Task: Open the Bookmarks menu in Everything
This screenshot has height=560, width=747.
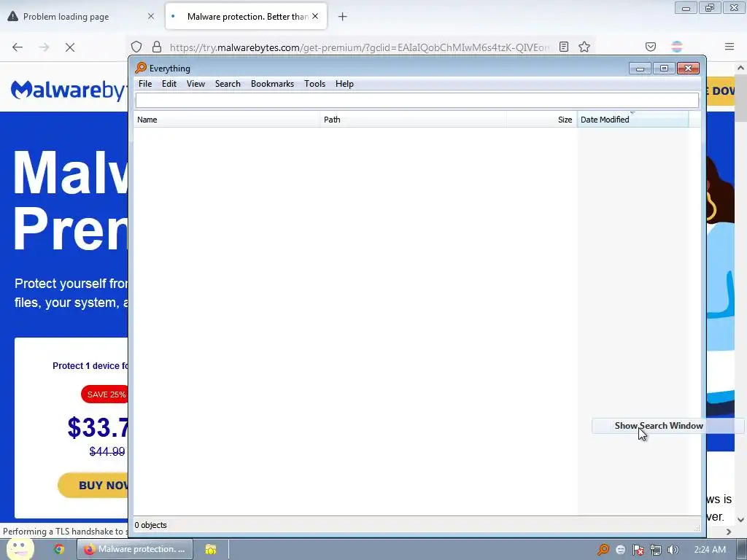Action: coord(273,84)
